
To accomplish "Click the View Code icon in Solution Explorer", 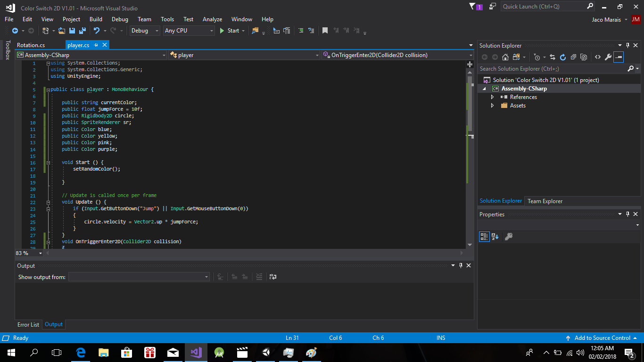I will (597, 57).
